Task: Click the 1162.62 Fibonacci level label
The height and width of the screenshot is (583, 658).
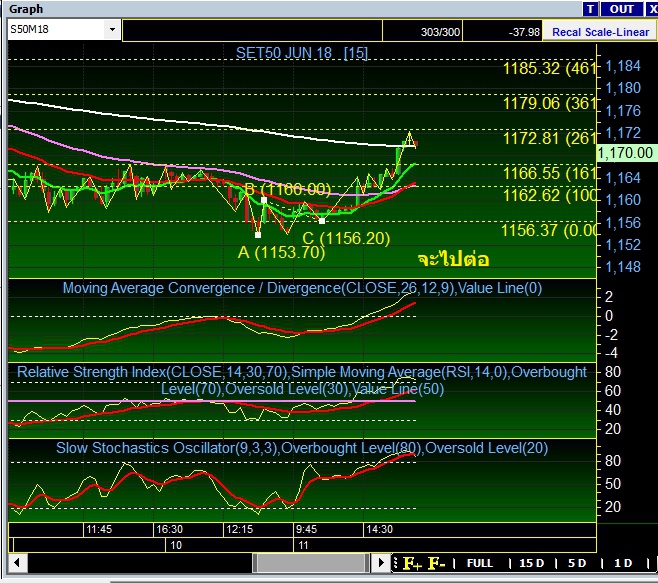Action: pyautogui.click(x=549, y=195)
